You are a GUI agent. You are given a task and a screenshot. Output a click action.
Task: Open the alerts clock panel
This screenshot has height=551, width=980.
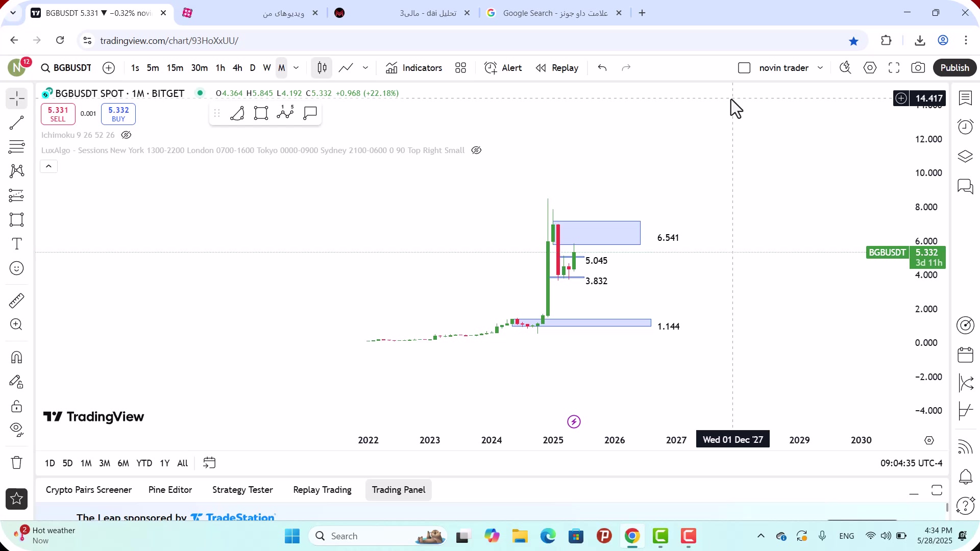pos(965,127)
